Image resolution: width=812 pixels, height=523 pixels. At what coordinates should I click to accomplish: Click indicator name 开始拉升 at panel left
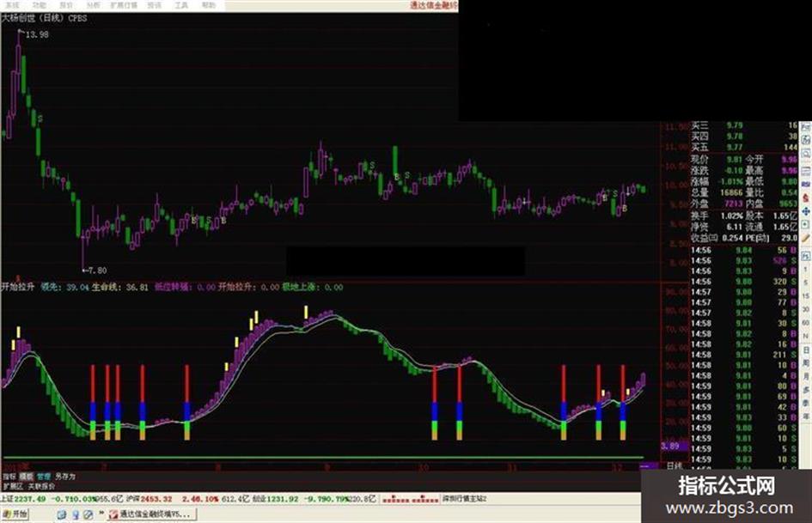tap(17, 286)
